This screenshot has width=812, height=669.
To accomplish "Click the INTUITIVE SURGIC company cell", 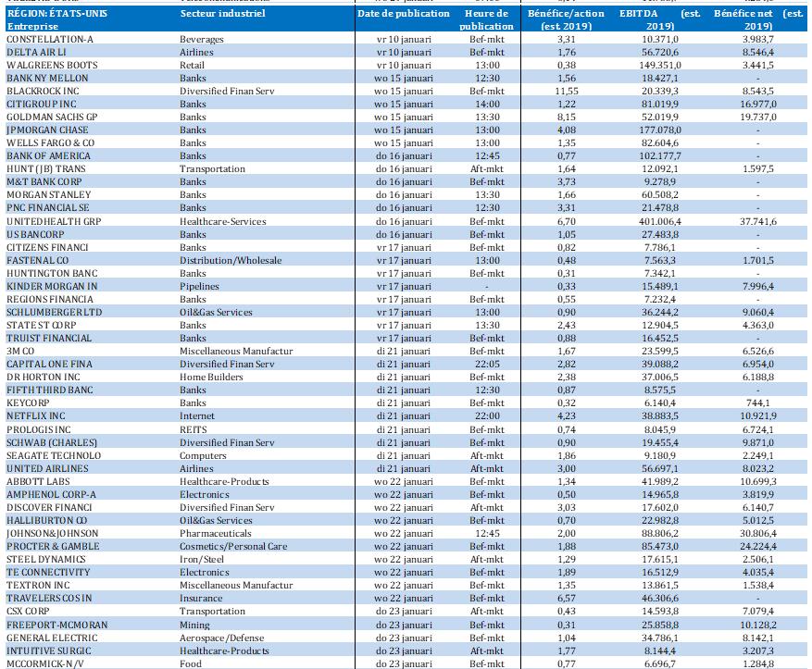I will tap(49, 650).
